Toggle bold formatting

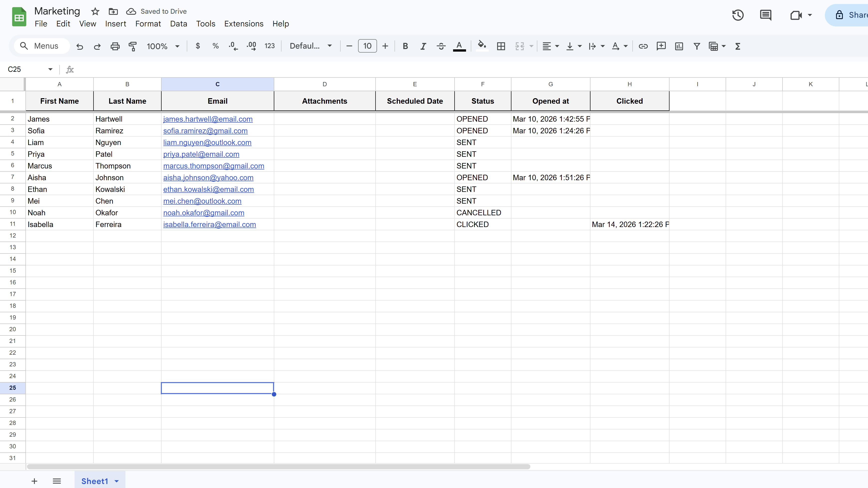pyautogui.click(x=405, y=46)
